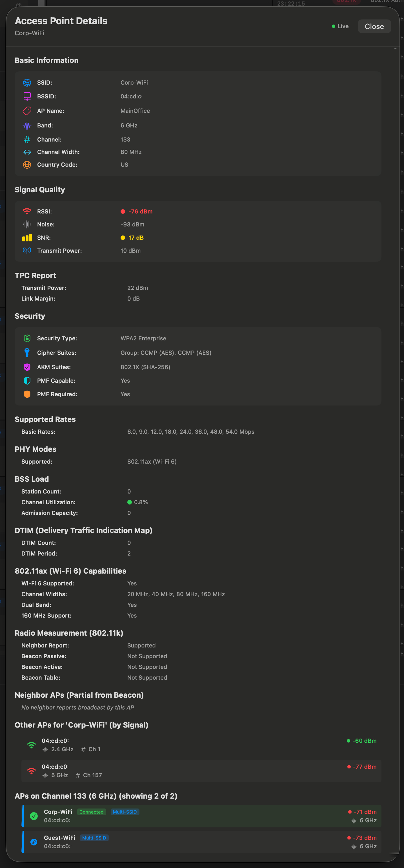Viewport: 404px width, 868px height.
Task: Click the Connected badge on Corp-WiFi
Action: point(92,812)
